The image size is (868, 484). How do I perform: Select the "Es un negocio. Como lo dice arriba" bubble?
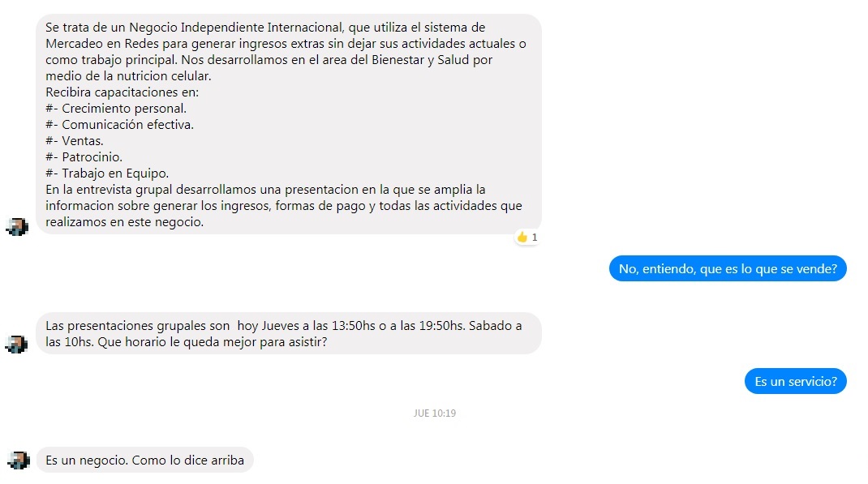click(145, 460)
